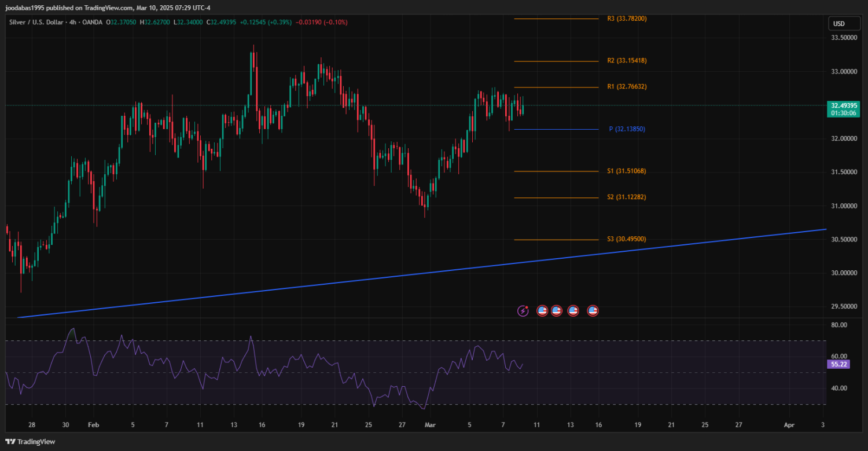Click the third US flag event icon
This screenshot has height=451, width=868.
[x=573, y=311]
